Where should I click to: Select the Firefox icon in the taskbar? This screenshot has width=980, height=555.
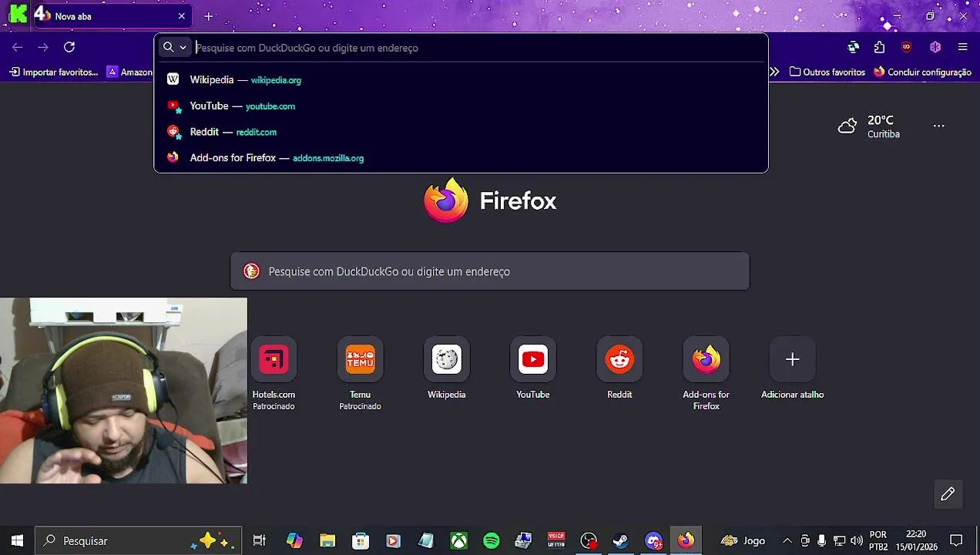pyautogui.click(x=686, y=541)
